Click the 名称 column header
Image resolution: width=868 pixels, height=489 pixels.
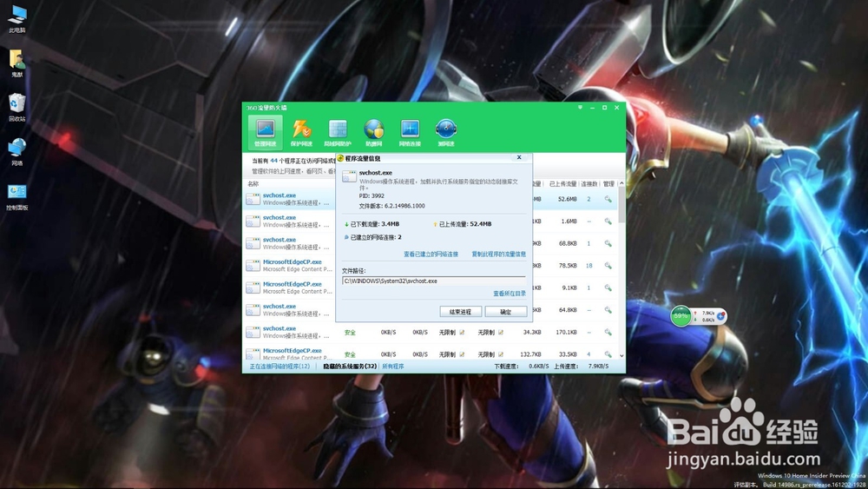253,184
